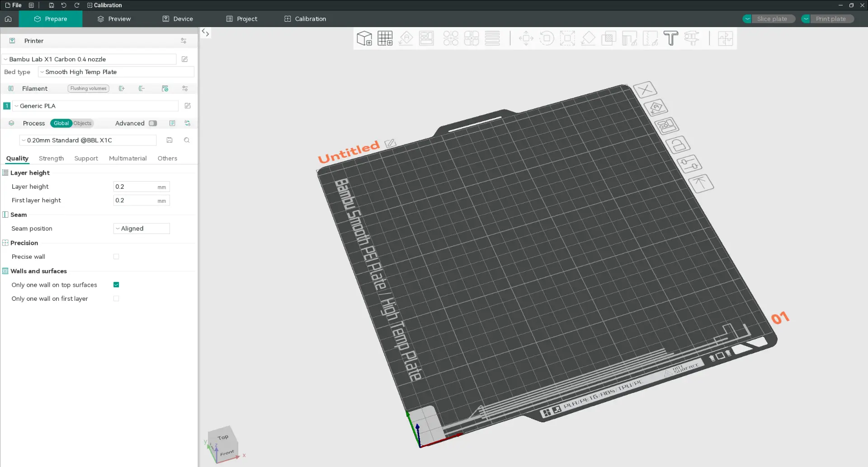The width and height of the screenshot is (868, 467).
Task: Click the Add plate grid icon
Action: click(385, 38)
